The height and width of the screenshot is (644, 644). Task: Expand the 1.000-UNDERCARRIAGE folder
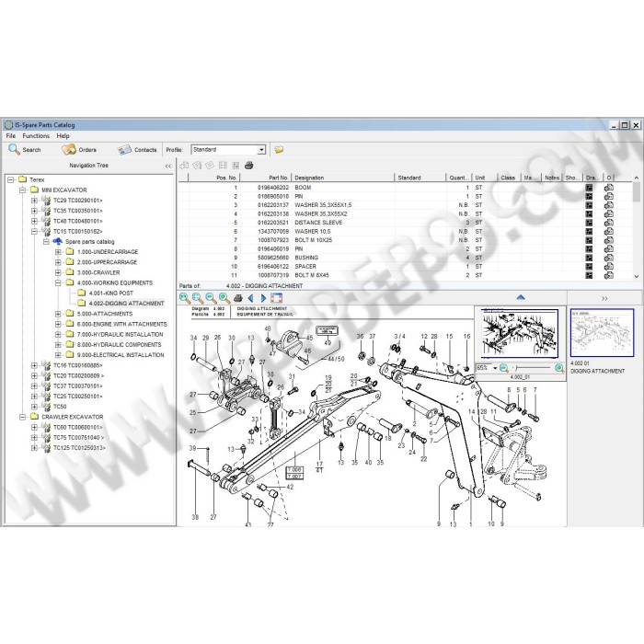(58, 252)
